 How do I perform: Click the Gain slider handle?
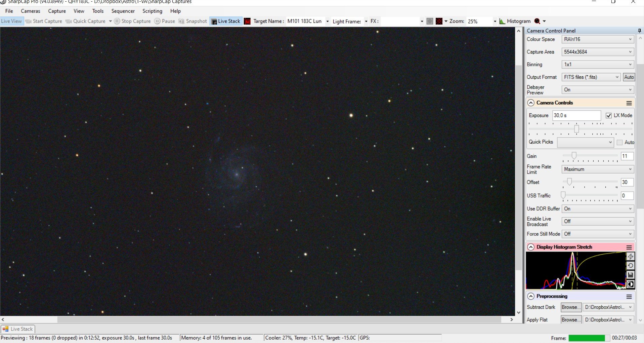coord(574,155)
